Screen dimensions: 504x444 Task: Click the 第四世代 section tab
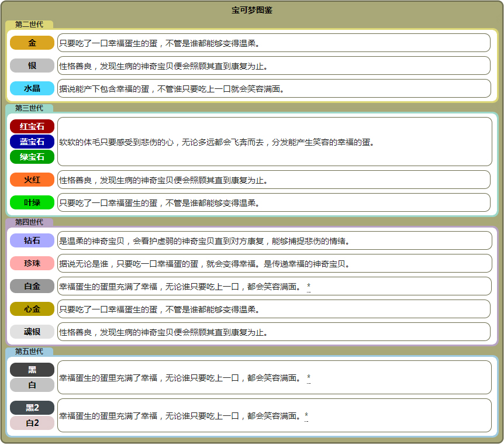point(29,222)
